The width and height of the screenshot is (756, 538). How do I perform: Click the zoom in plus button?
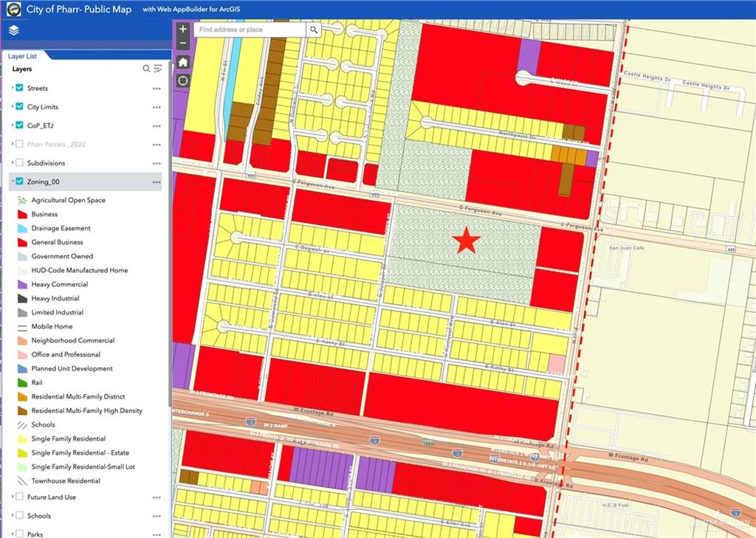(x=183, y=29)
